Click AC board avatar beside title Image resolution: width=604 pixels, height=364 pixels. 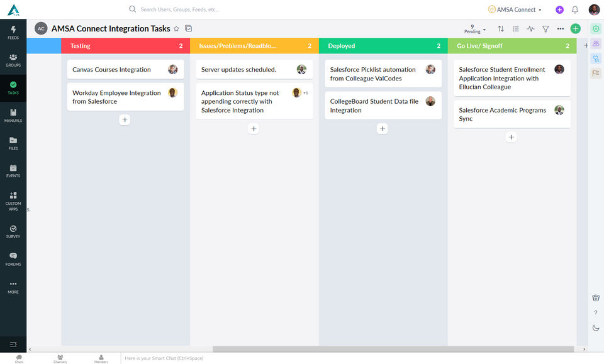[x=41, y=28]
